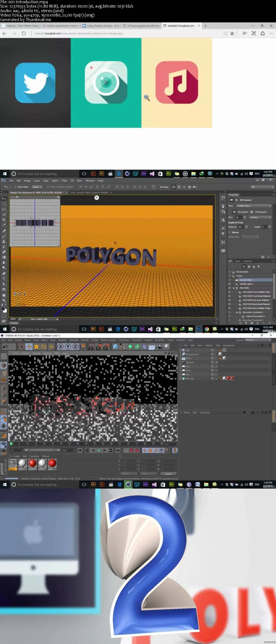The width and height of the screenshot is (276, 644).
Task: Switch to the Layers tab in Photoshop
Action: pos(237,261)
